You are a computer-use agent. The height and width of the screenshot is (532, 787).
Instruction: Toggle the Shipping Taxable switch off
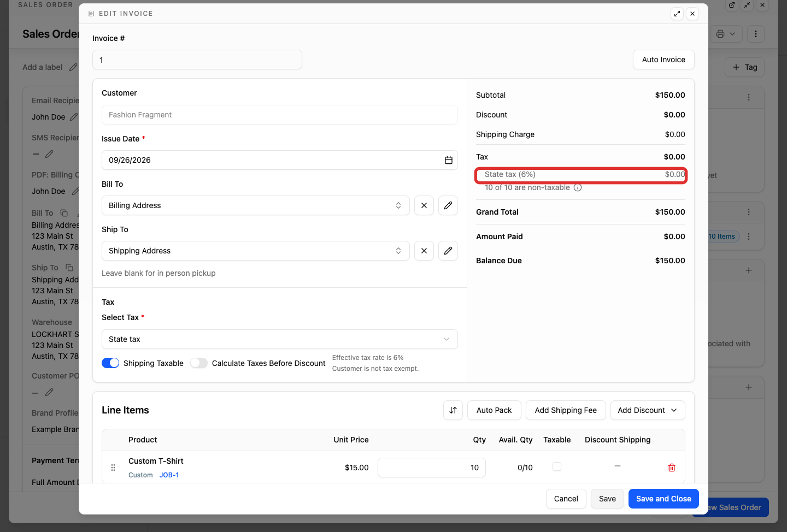point(110,363)
